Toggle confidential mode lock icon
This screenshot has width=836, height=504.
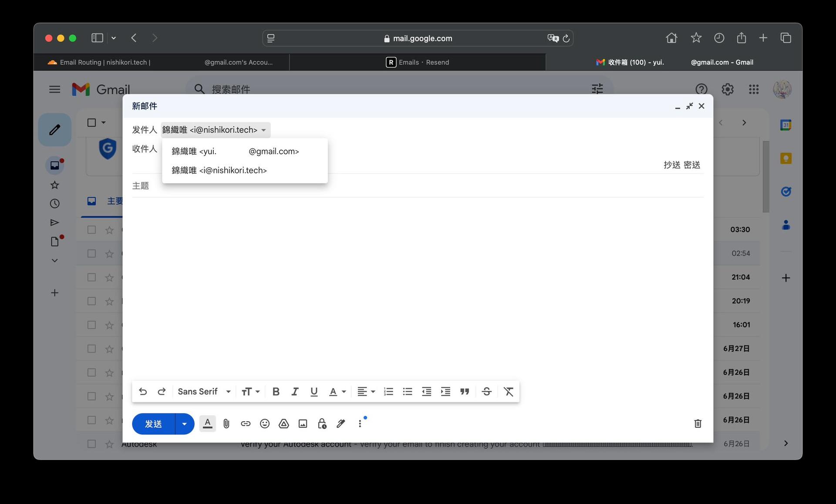[x=322, y=423]
